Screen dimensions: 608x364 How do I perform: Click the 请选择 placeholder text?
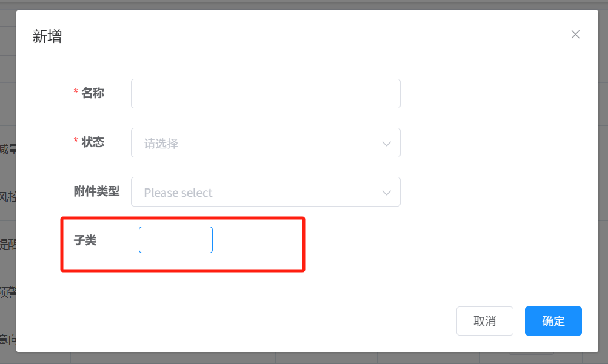pos(161,144)
